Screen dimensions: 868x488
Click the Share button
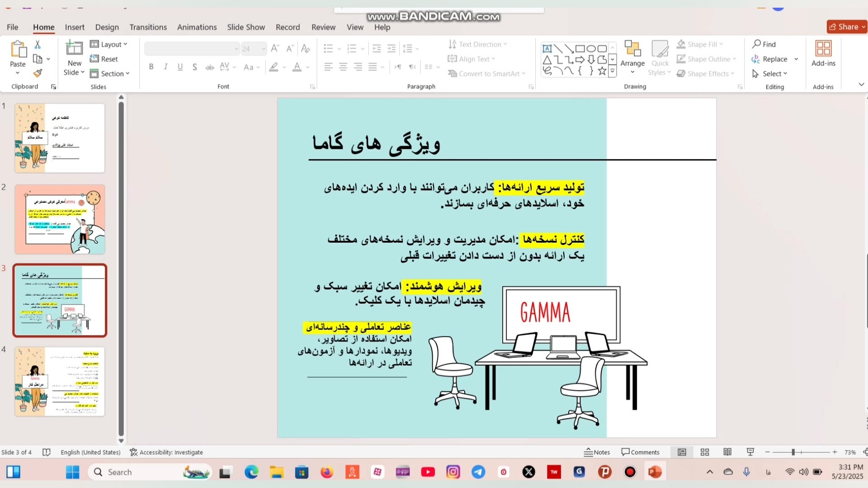(x=847, y=27)
